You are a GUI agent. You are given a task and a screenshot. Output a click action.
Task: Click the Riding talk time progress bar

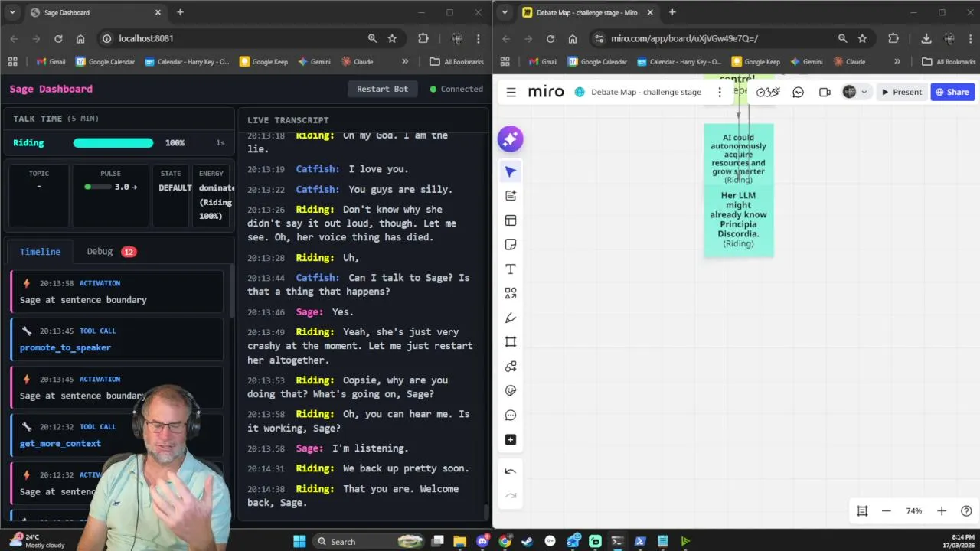pos(113,143)
